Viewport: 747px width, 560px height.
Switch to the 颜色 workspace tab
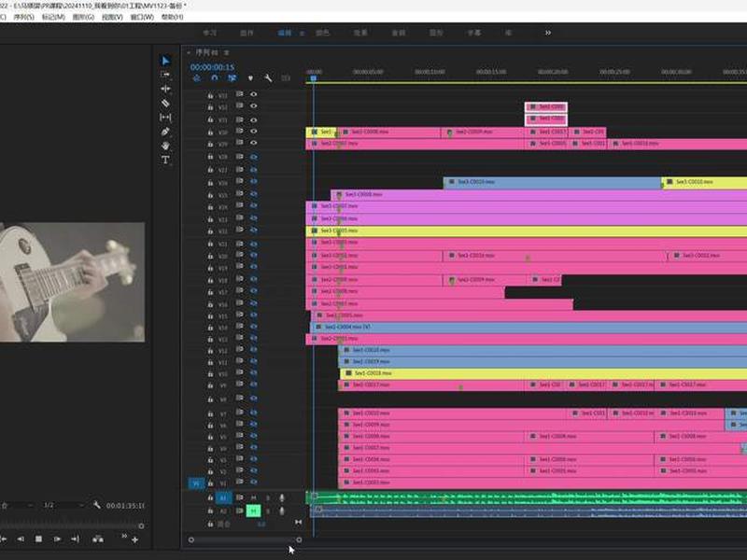click(322, 33)
